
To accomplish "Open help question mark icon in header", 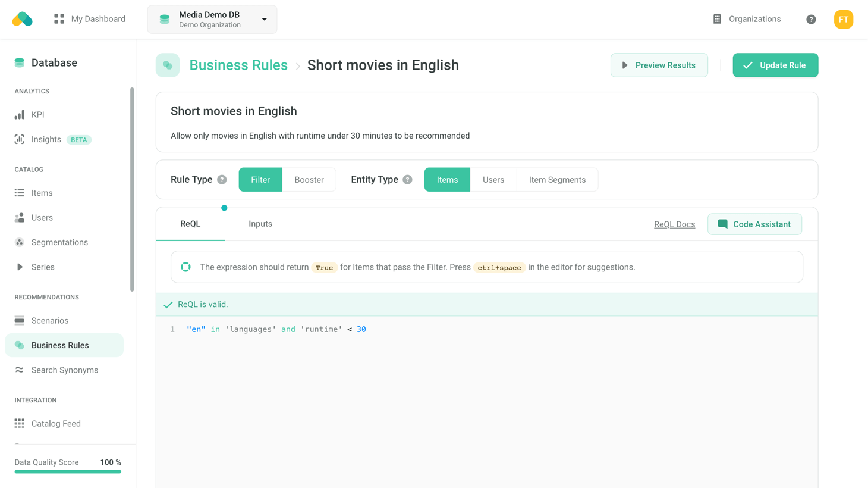I will click(x=811, y=20).
